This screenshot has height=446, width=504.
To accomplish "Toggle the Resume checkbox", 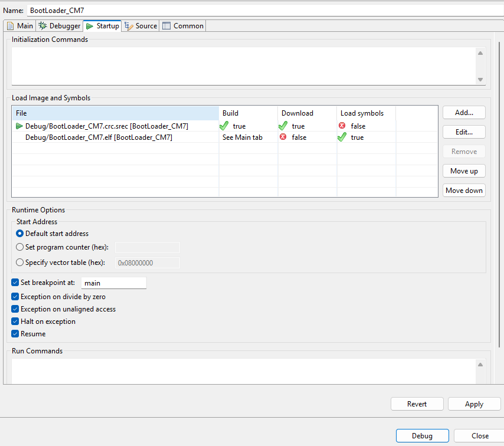I will point(15,334).
